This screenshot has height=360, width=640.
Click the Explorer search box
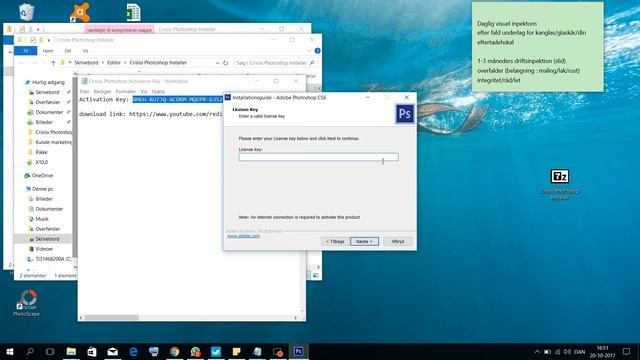[276, 63]
